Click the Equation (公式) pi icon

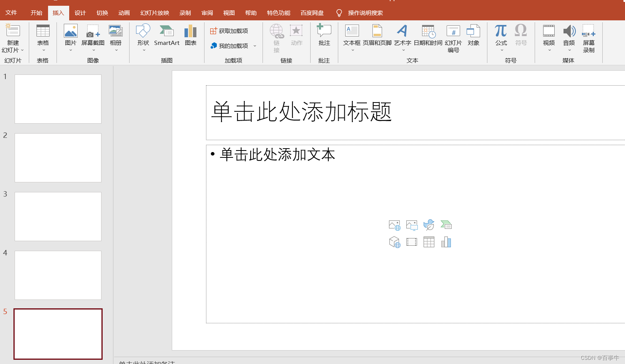click(x=501, y=31)
